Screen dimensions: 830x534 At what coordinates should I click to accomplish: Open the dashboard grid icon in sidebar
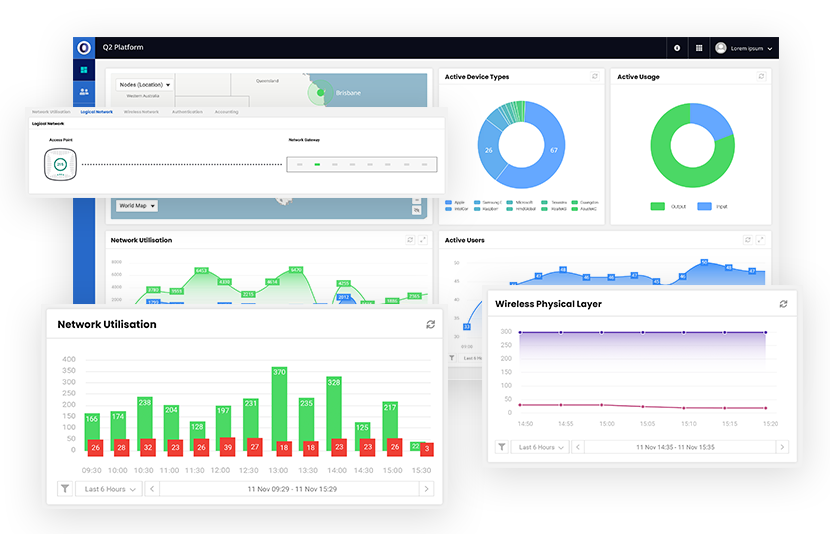[84, 70]
